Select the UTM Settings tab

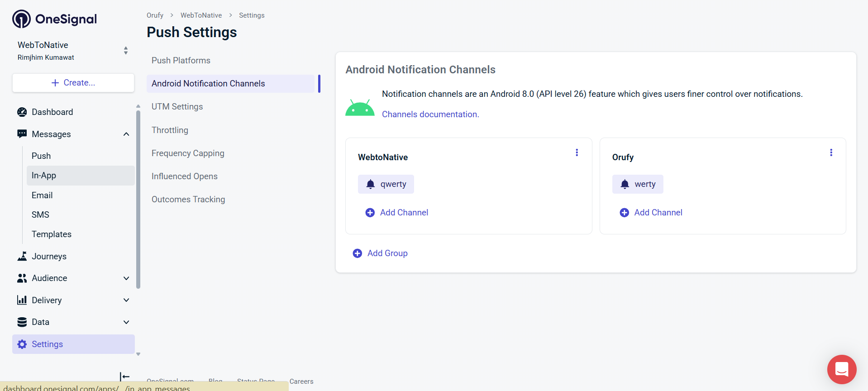pyautogui.click(x=230, y=106)
